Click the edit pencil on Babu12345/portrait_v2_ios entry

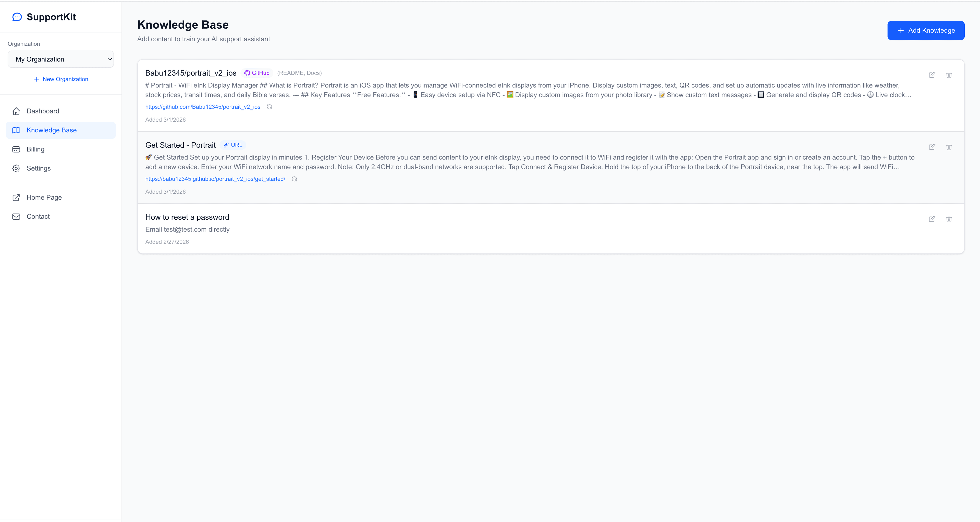point(932,75)
